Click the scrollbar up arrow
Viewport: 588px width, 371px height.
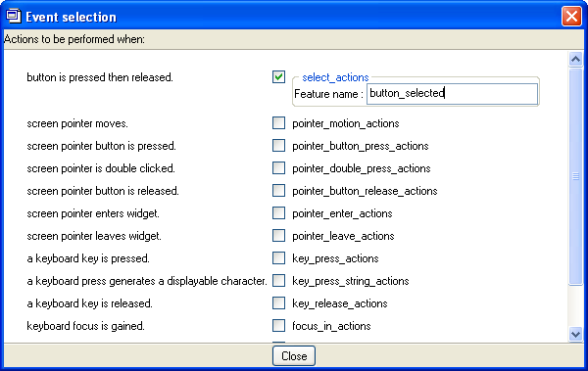coord(575,59)
